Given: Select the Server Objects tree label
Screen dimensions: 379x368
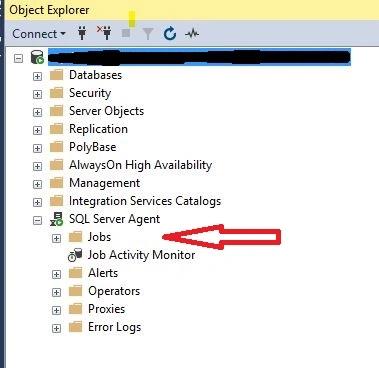Looking at the screenshot, I should click(106, 111).
